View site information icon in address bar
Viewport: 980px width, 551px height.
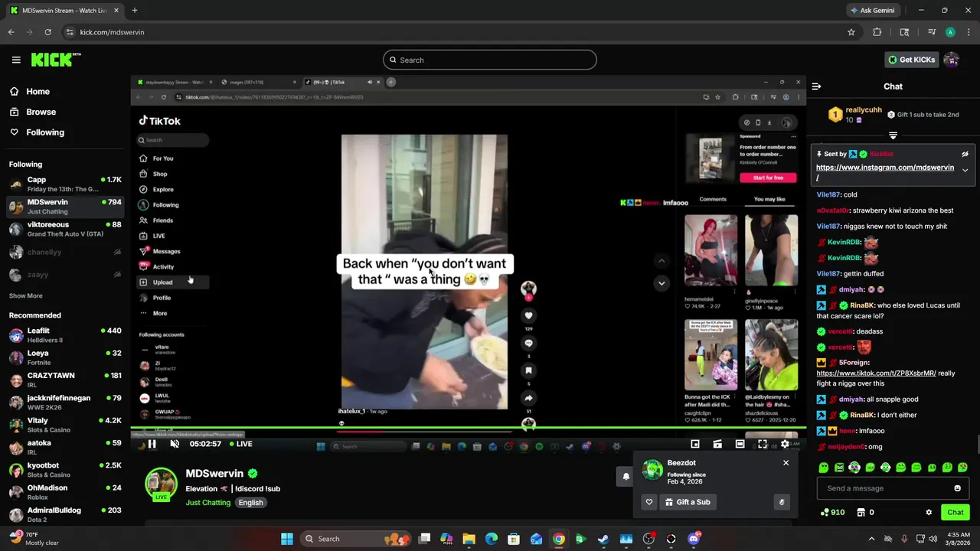coord(70,32)
